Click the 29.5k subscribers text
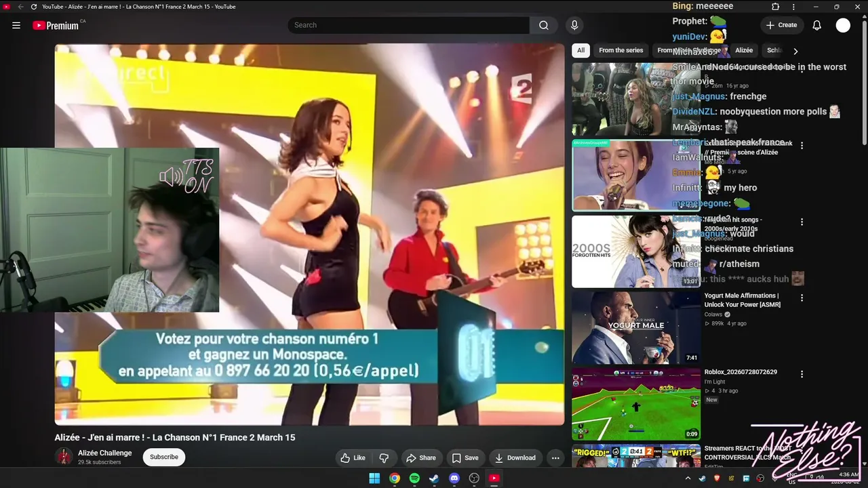 pos(99,462)
